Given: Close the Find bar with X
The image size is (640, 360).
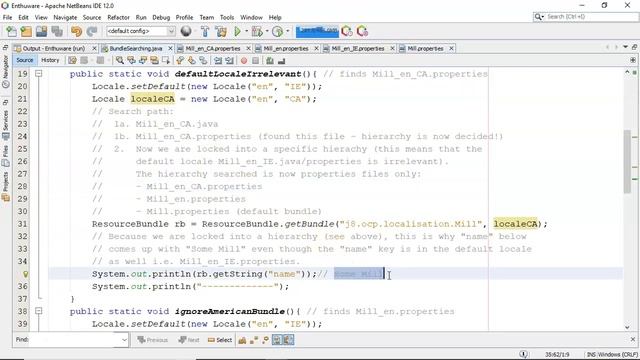Looking at the screenshot, I should tap(633, 339).
